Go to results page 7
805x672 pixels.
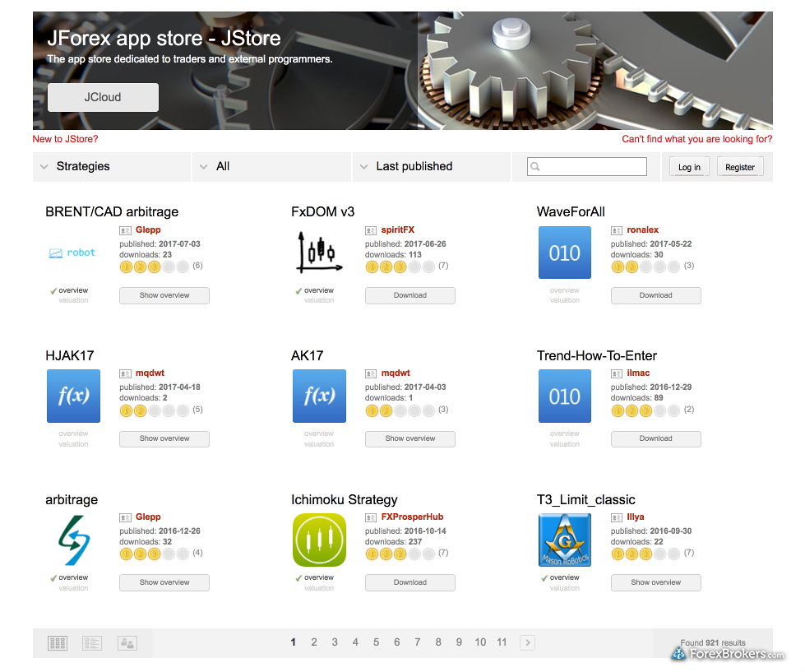coord(418,642)
